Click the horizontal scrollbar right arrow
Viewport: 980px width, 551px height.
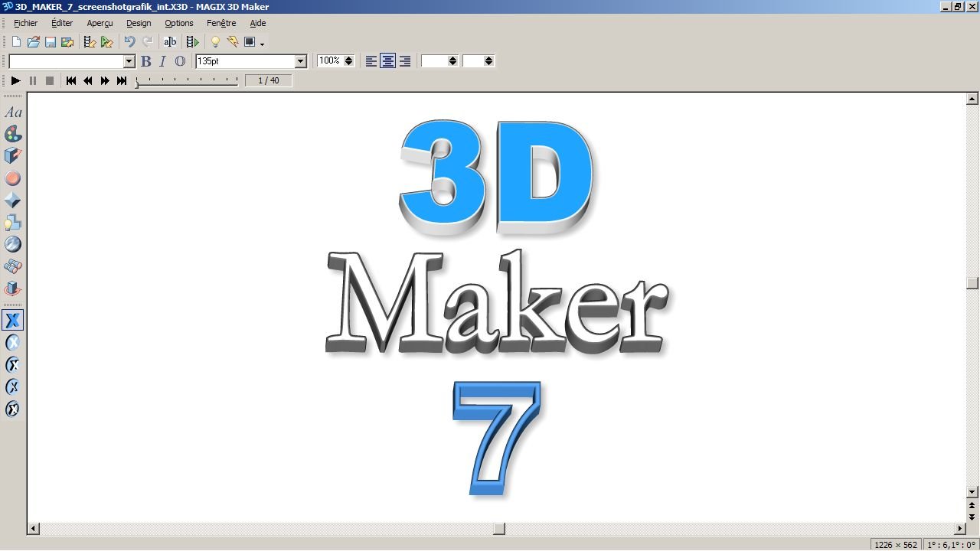click(x=960, y=529)
